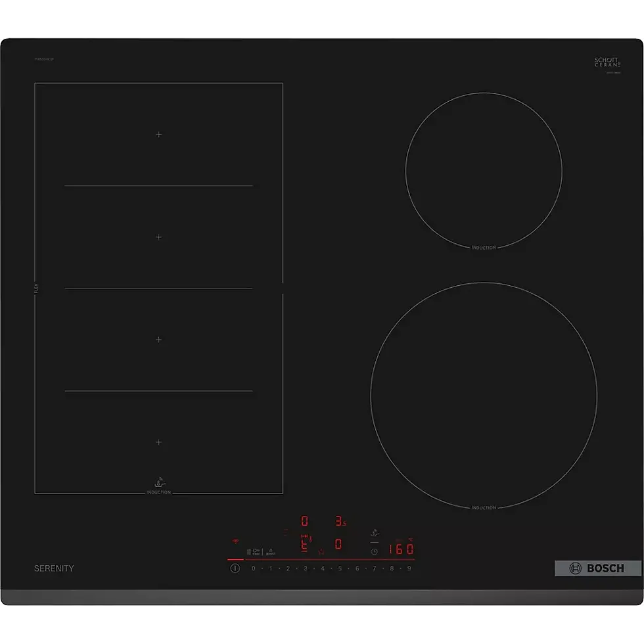
Task: Set power level 7 on the slider
Action: 374,568
